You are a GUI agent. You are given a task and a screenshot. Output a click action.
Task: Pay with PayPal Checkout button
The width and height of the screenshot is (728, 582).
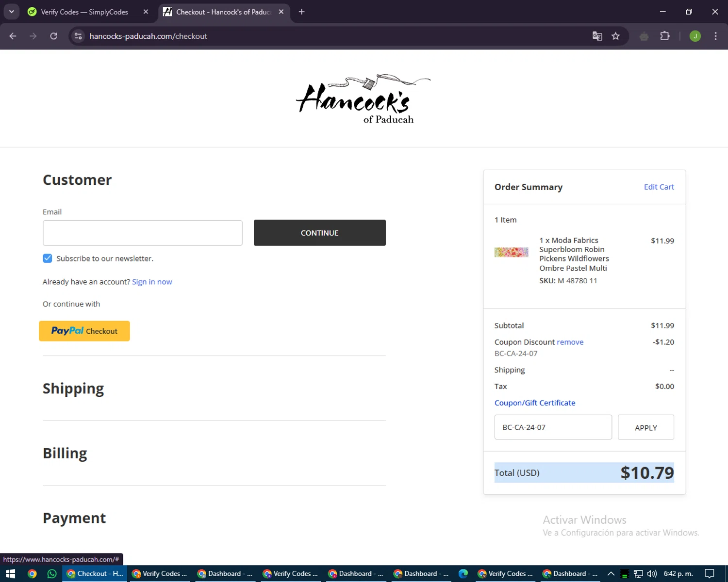84,331
